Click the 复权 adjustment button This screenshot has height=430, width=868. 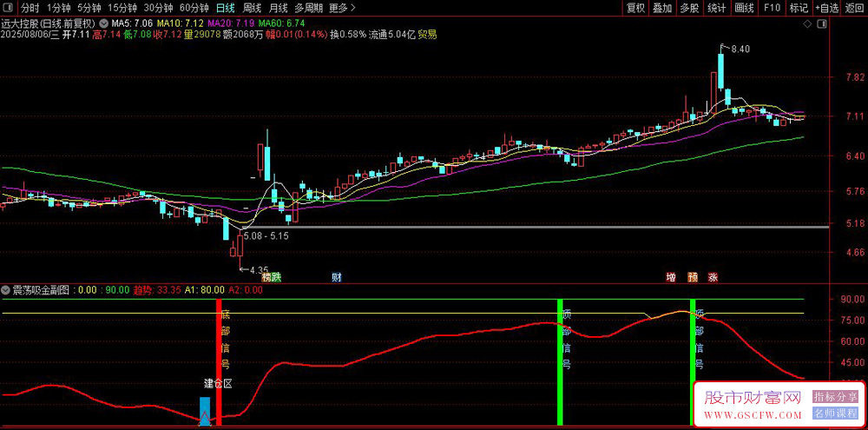(x=635, y=9)
